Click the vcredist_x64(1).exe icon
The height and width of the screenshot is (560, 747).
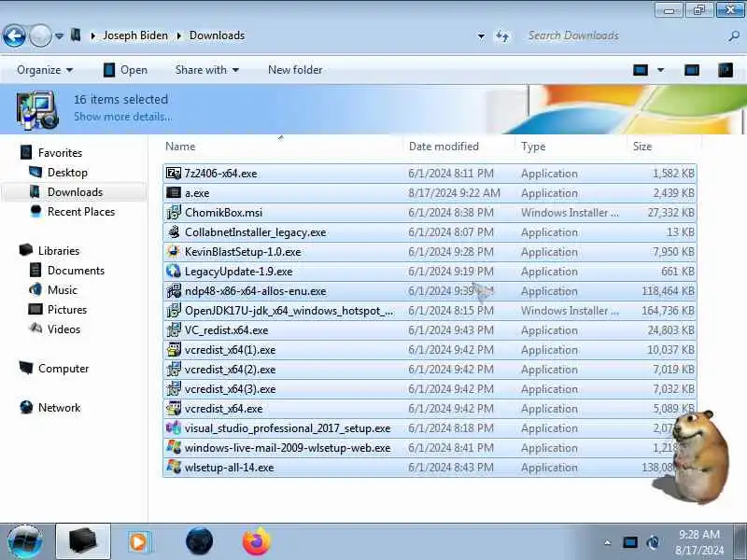174,349
